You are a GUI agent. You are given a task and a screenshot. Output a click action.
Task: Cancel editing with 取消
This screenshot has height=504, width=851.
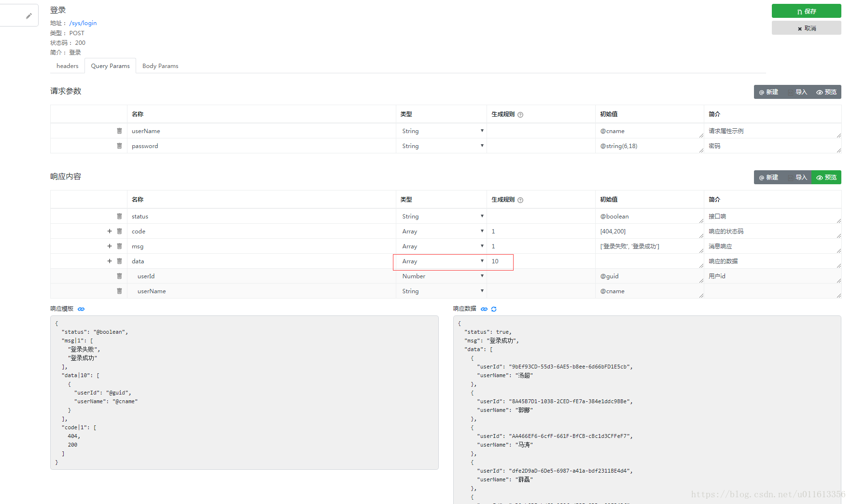806,28
